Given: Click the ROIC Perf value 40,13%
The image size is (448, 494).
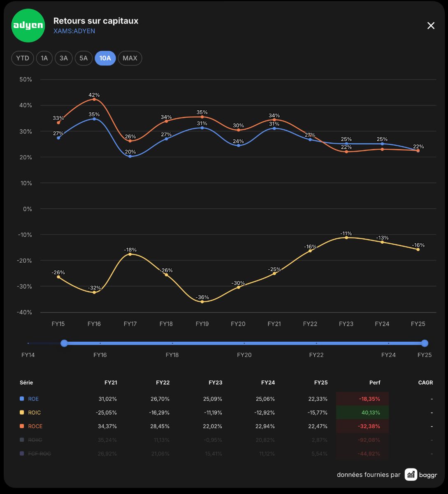Looking at the screenshot, I should (370, 412).
